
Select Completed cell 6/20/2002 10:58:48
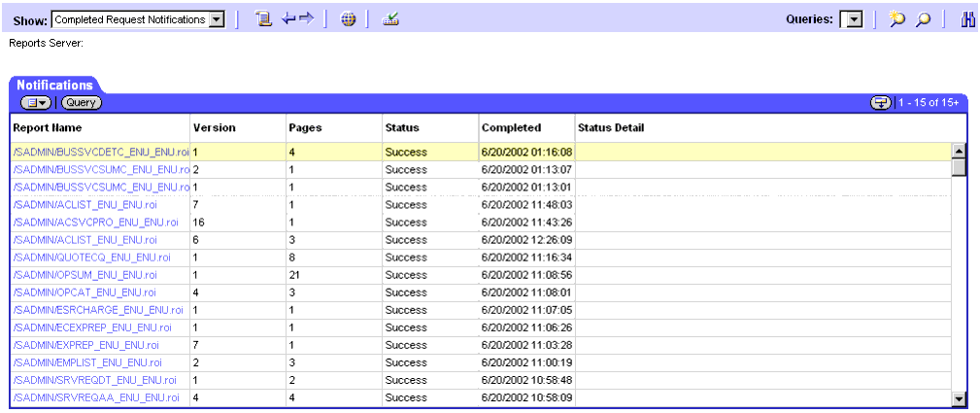526,380
